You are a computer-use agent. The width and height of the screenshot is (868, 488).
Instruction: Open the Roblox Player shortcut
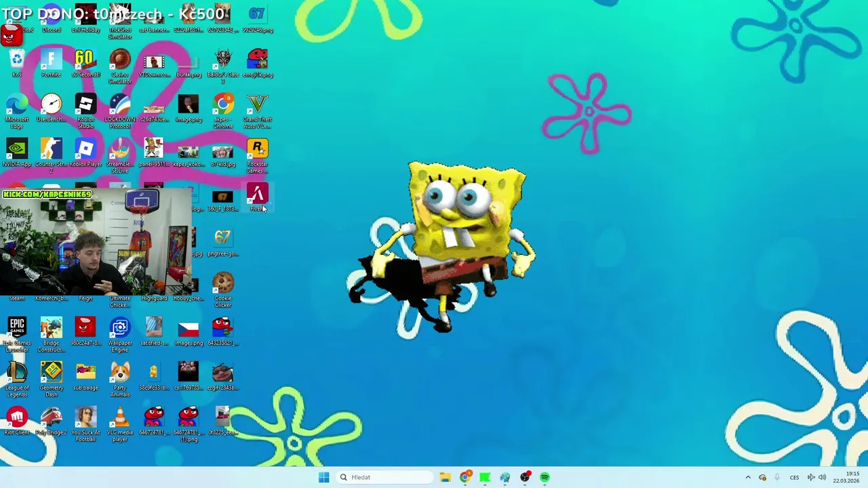click(85, 153)
